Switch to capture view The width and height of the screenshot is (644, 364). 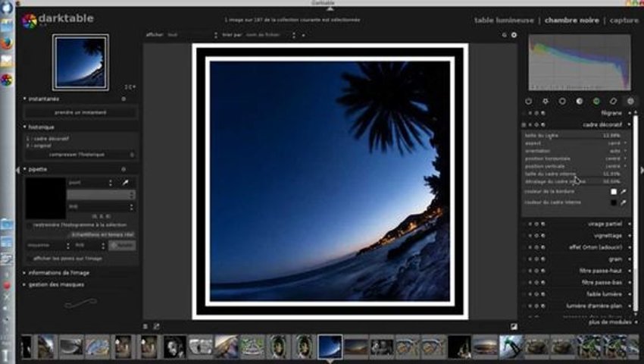(624, 20)
